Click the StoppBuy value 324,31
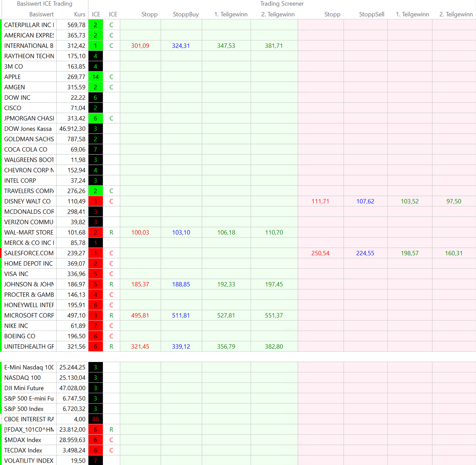476x465 pixels. pyautogui.click(x=181, y=46)
